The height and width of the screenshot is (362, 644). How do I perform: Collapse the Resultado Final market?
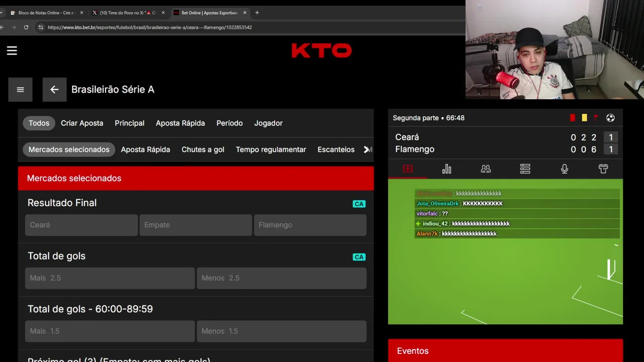(196, 203)
